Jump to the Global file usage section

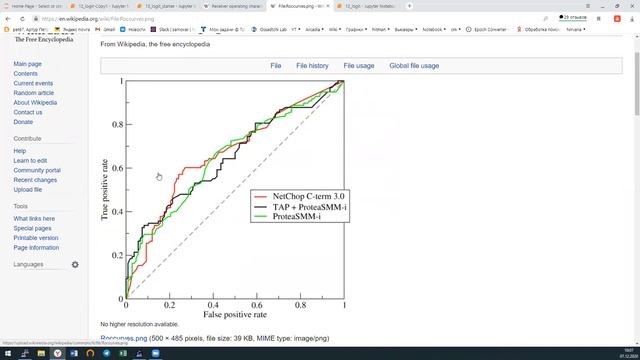point(414,66)
